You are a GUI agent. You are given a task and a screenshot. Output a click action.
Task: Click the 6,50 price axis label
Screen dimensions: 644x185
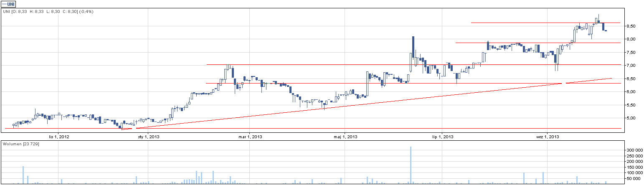(631, 79)
